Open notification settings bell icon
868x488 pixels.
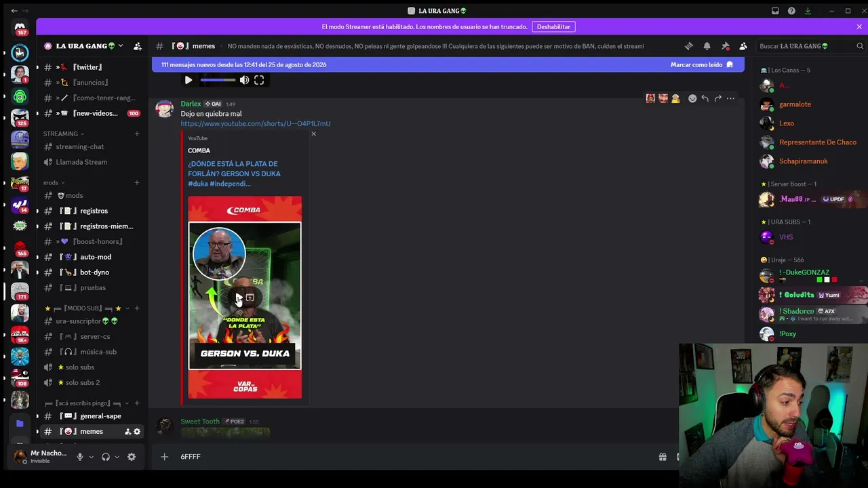pos(707,46)
